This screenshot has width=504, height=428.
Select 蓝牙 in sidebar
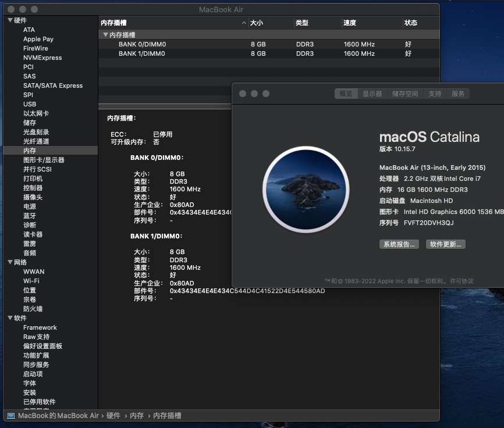[30, 216]
